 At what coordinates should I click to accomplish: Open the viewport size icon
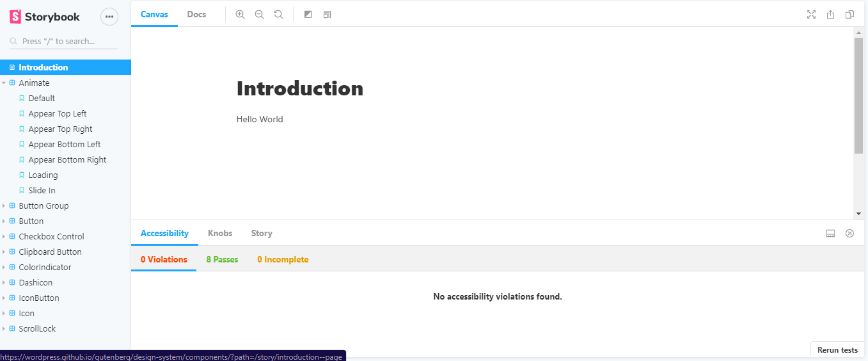(327, 14)
